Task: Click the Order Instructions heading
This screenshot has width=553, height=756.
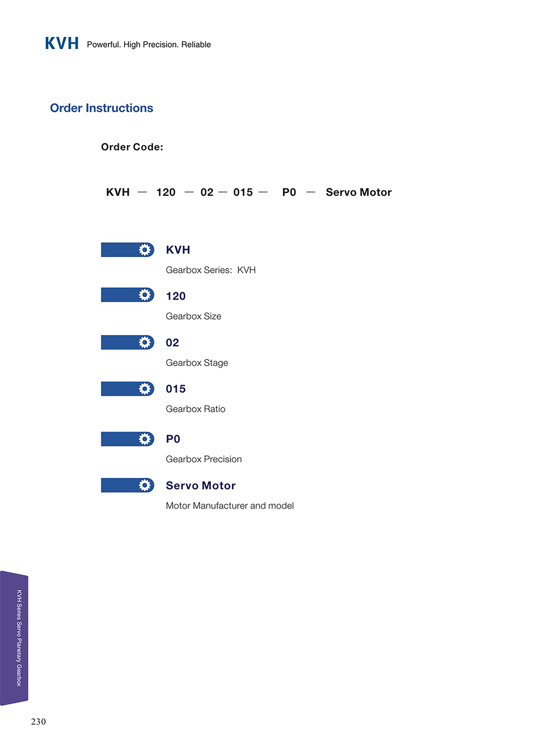Action: [x=102, y=108]
